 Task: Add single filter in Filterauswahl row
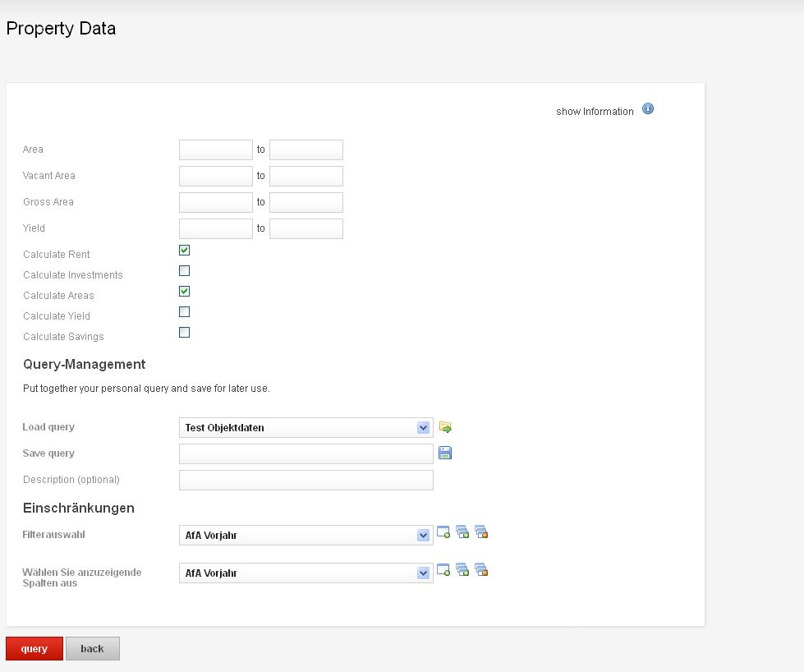coord(443,532)
